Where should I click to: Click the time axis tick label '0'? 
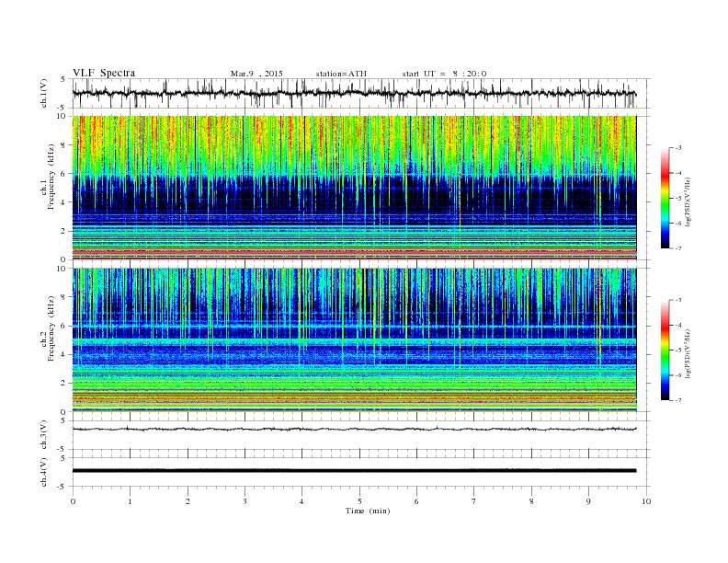tap(73, 501)
